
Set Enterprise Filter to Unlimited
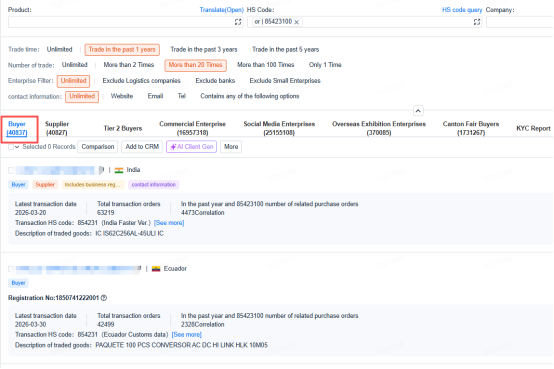(x=73, y=81)
